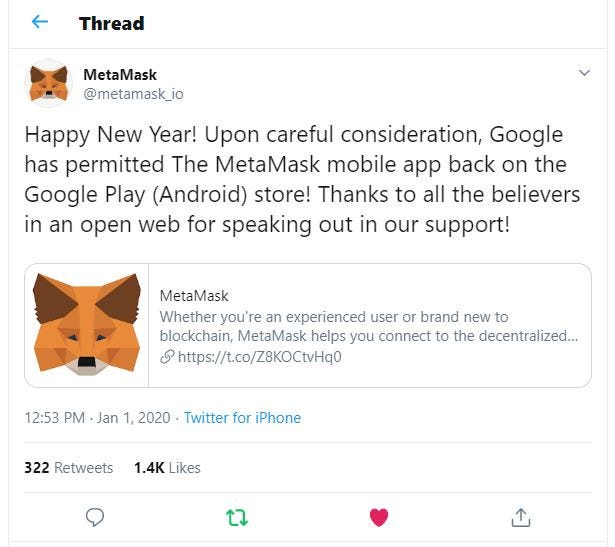The image size is (615, 547).
Task: Reply using the speech bubble icon
Action: coord(95,517)
